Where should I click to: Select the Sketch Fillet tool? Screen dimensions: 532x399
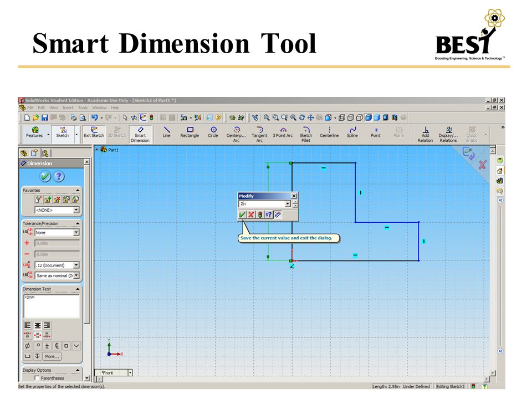(306, 134)
